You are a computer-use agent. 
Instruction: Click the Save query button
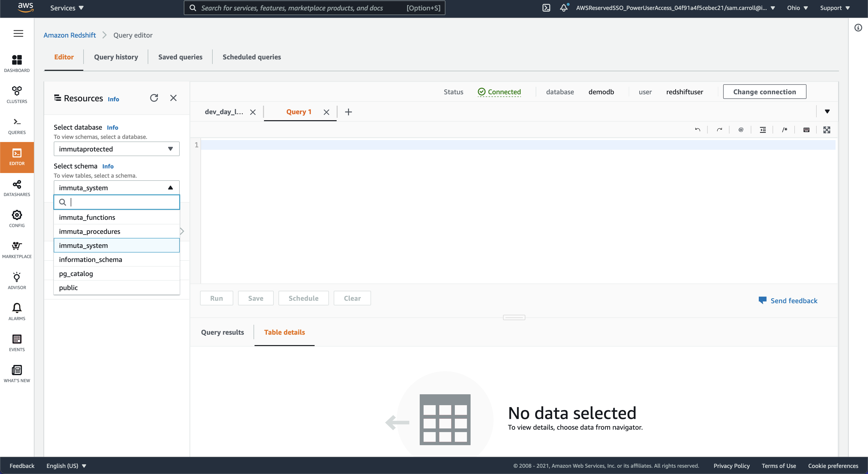(x=256, y=298)
